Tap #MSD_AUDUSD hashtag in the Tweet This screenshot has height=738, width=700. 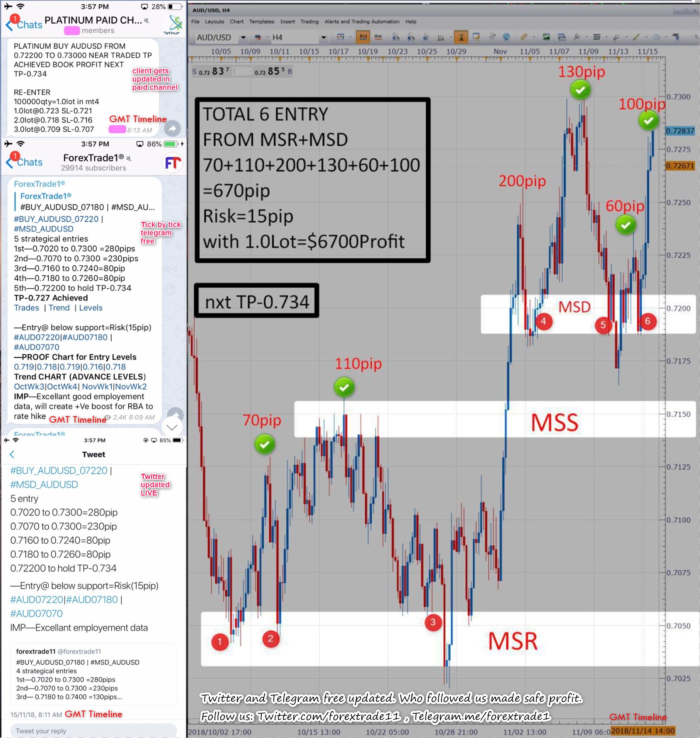[x=44, y=485]
